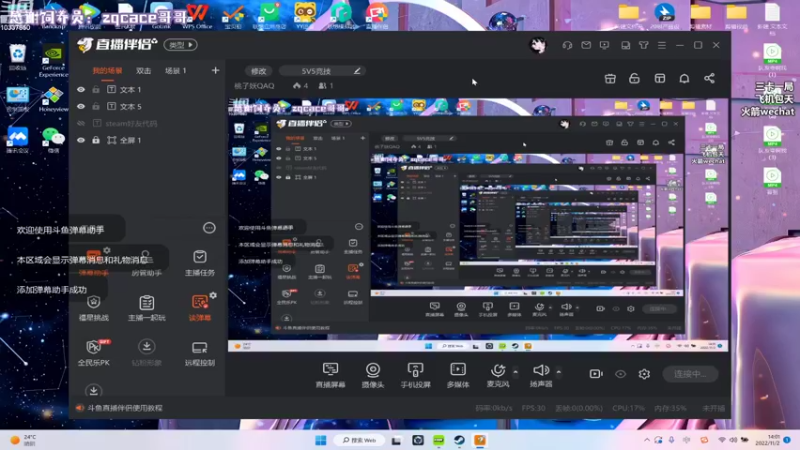The image size is (800, 450).
Task: Select the steam好友代码 source row
Action: 147,123
